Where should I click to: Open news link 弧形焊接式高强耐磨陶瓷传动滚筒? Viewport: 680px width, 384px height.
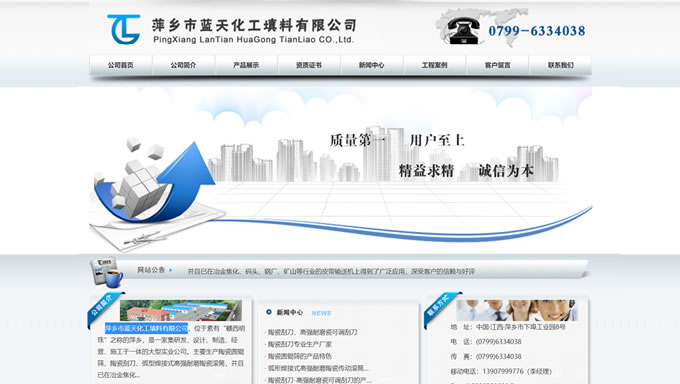(x=317, y=368)
